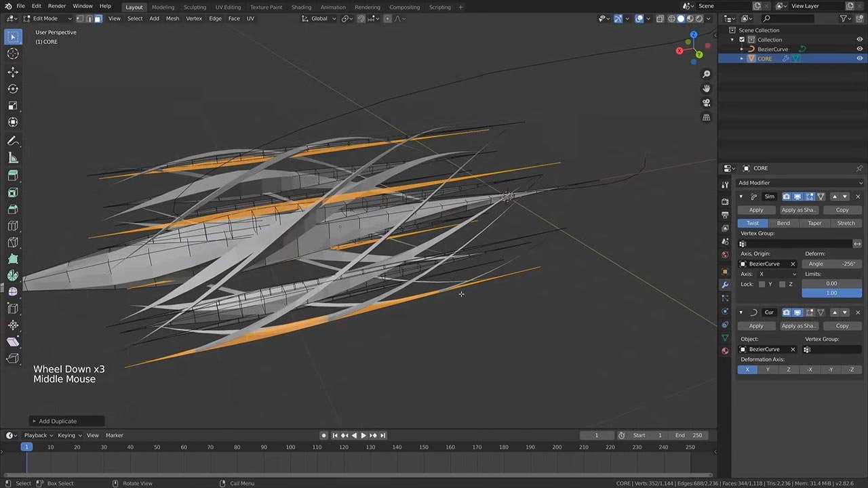Viewport: 868px width, 488px height.
Task: Select the Annotate pencil tool
Action: (x=13, y=141)
